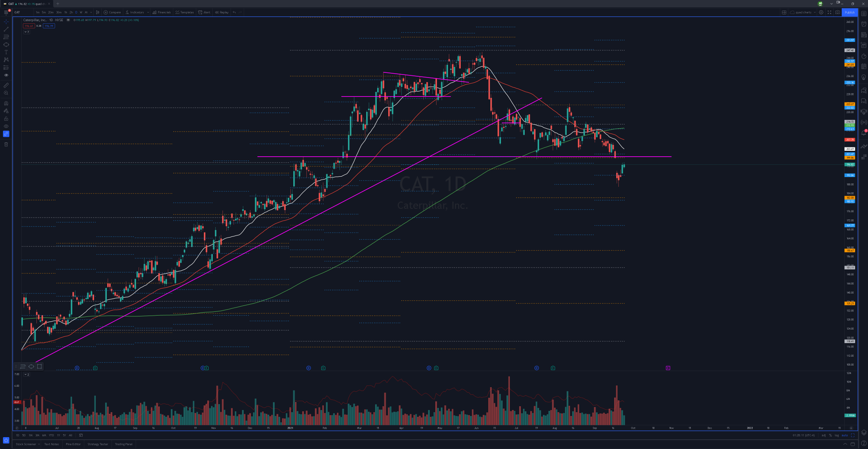The height and width of the screenshot is (449, 868).
Task: Enter fullscreen mode
Action: tap(829, 12)
